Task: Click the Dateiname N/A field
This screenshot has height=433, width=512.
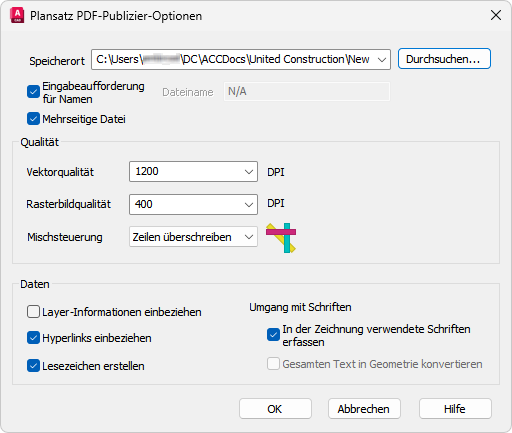Action: tap(307, 92)
